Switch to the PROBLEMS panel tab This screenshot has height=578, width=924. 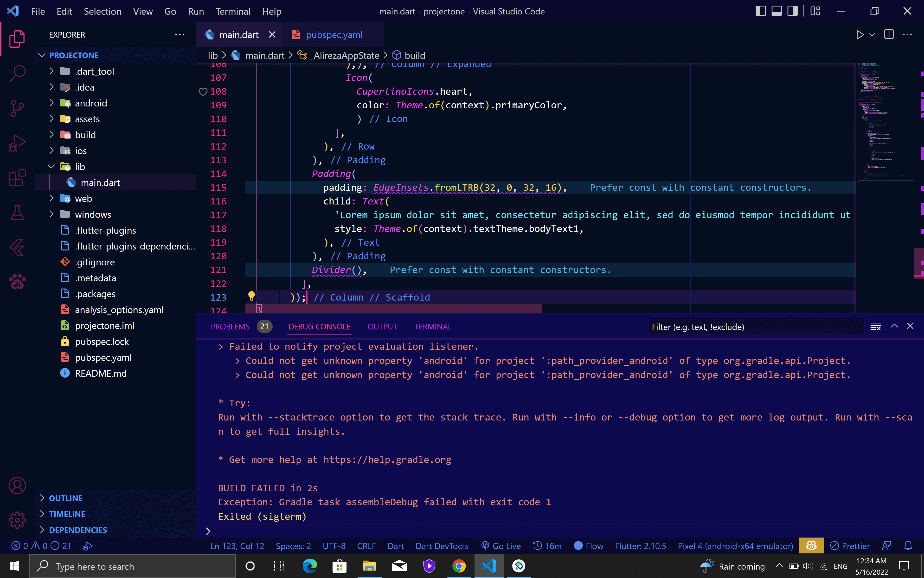click(230, 327)
